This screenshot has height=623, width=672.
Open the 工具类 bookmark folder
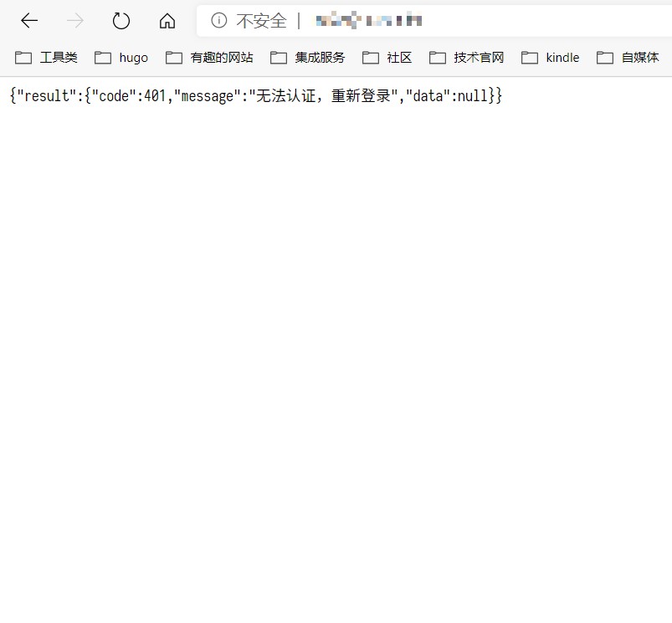[x=47, y=58]
